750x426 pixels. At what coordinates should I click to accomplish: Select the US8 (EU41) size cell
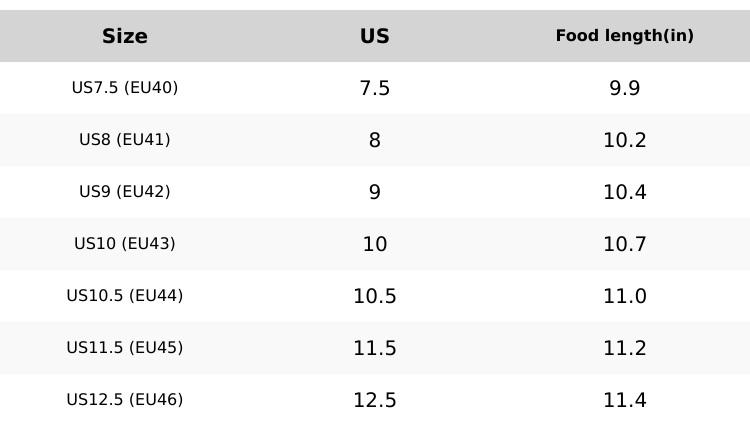[x=125, y=140]
